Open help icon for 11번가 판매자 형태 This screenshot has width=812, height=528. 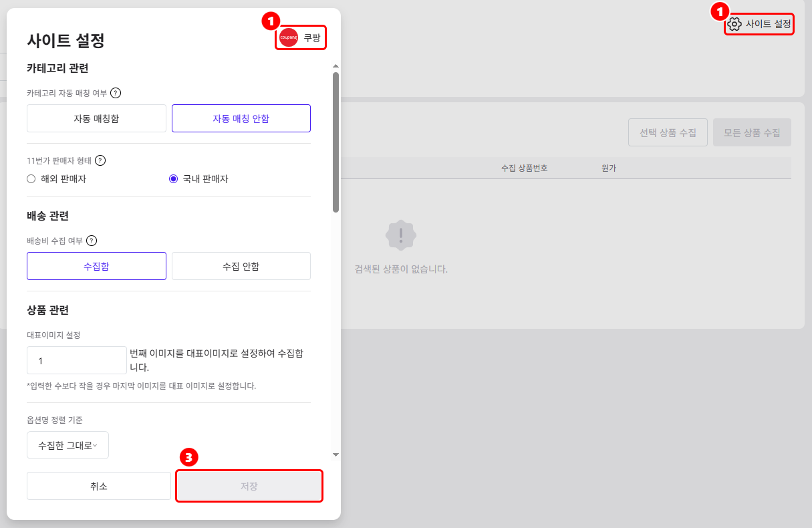(x=100, y=160)
